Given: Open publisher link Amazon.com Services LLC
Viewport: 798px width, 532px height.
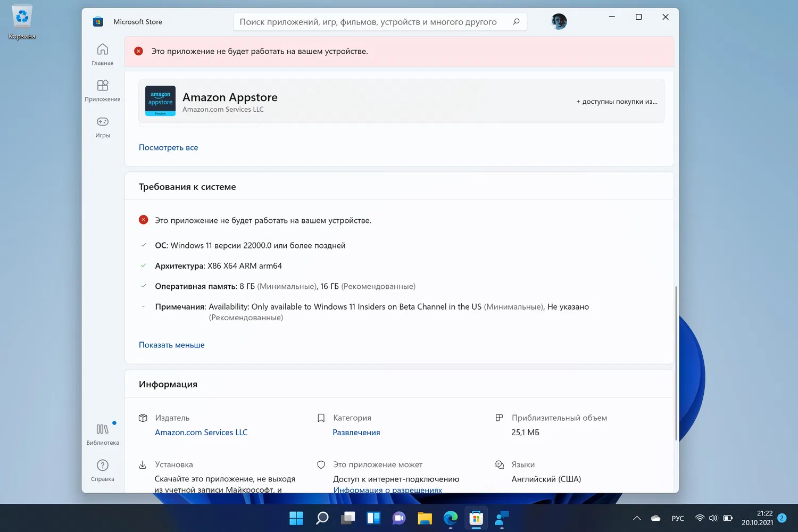Looking at the screenshot, I should [x=201, y=433].
